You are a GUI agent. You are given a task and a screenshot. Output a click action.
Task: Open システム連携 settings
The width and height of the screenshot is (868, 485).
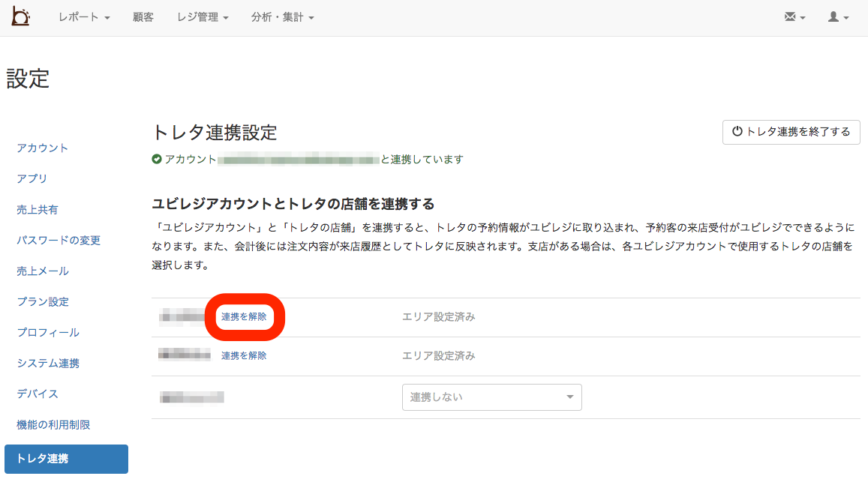[x=47, y=363]
